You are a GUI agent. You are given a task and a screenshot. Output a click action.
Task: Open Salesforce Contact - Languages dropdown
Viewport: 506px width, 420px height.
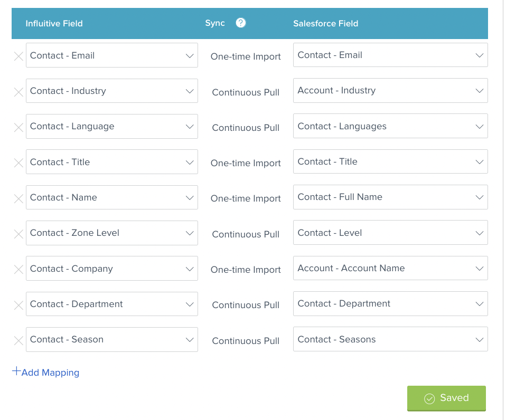390,126
